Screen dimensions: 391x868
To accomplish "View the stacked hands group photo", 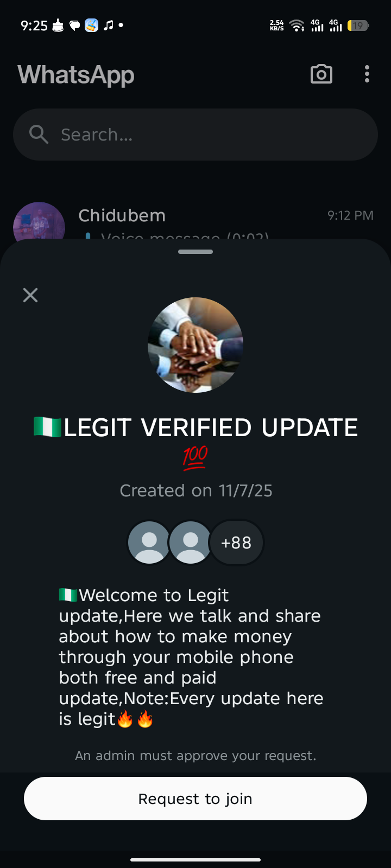I will pyautogui.click(x=195, y=345).
